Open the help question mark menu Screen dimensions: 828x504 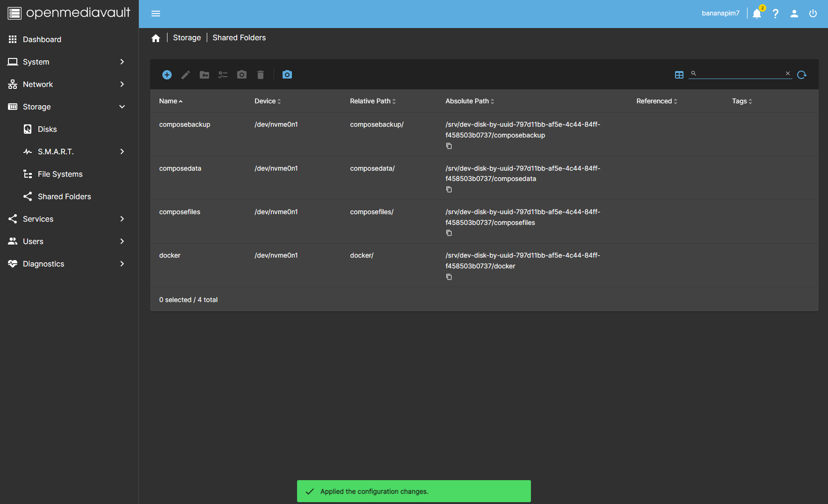click(x=776, y=14)
